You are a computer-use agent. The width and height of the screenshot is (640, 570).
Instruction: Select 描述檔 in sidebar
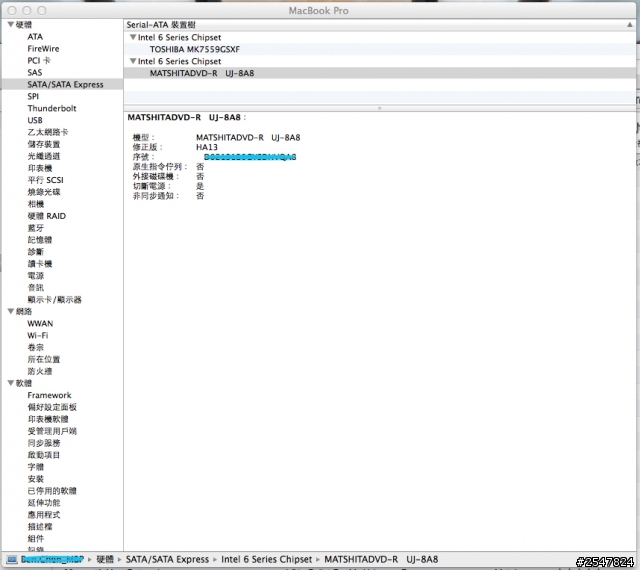click(40, 527)
